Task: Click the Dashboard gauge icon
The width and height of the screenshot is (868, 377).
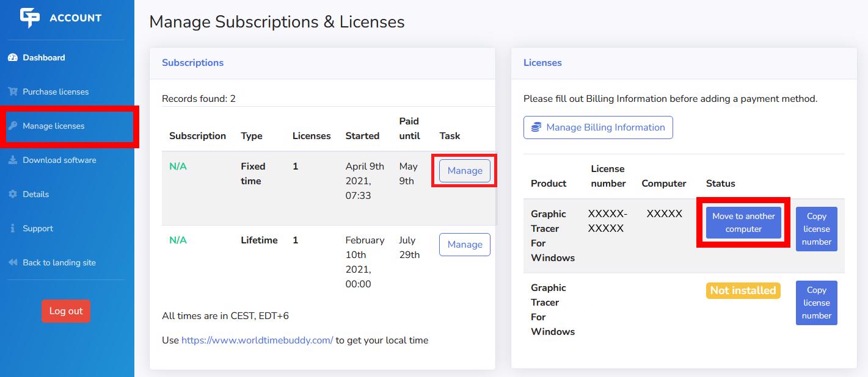Action: [x=13, y=58]
